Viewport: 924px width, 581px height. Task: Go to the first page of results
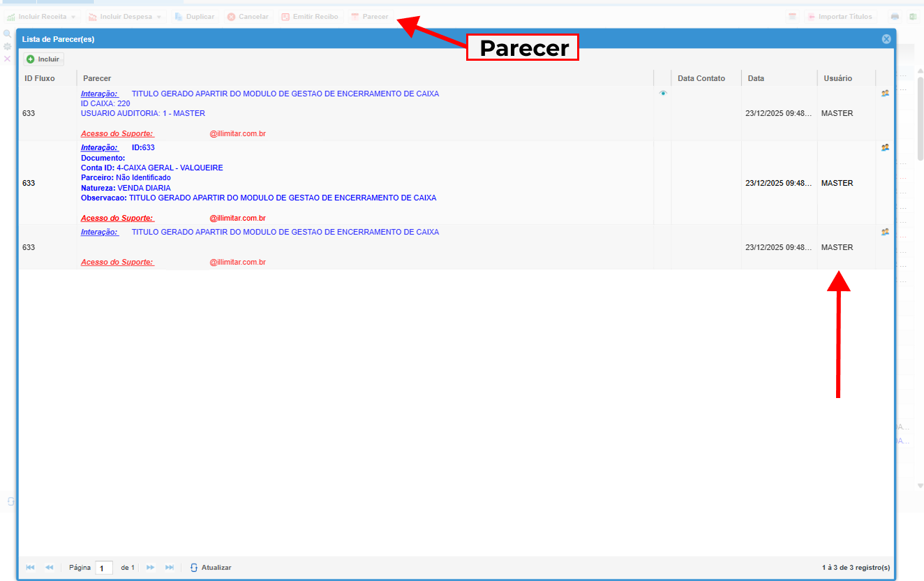pyautogui.click(x=30, y=568)
